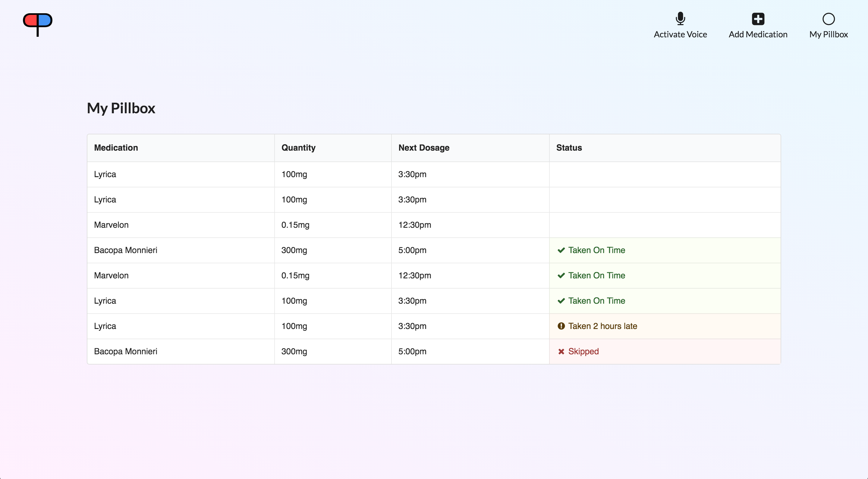Click the red X Skipped icon

point(561,351)
